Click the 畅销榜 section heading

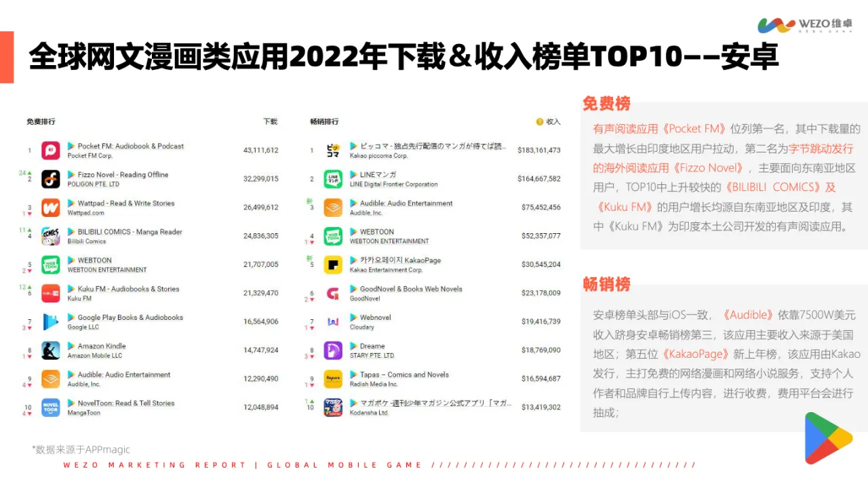606,284
